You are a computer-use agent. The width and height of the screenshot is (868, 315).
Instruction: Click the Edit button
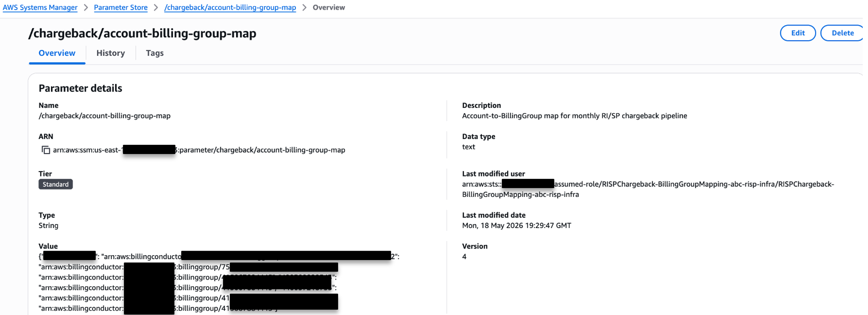coord(798,33)
